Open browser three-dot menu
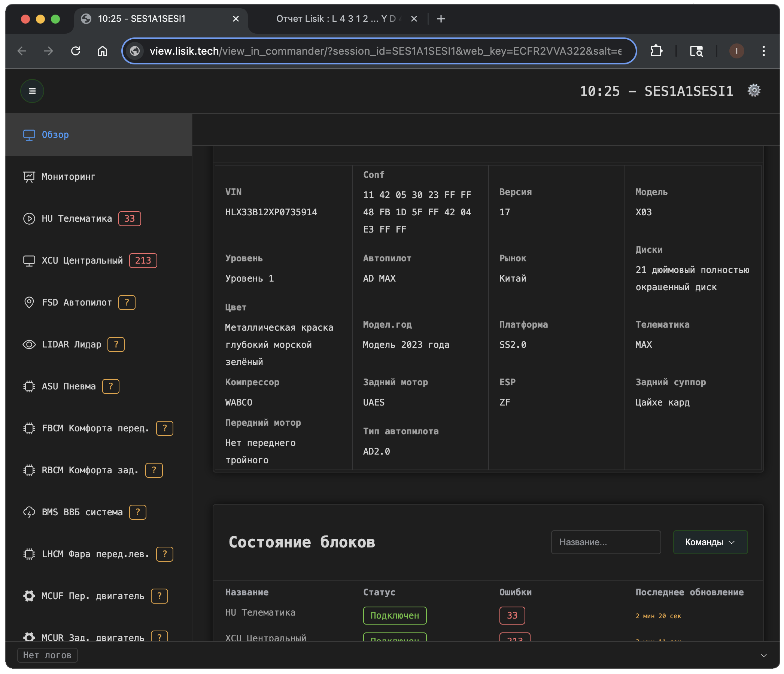Screen dimensions: 784x674 (x=763, y=51)
